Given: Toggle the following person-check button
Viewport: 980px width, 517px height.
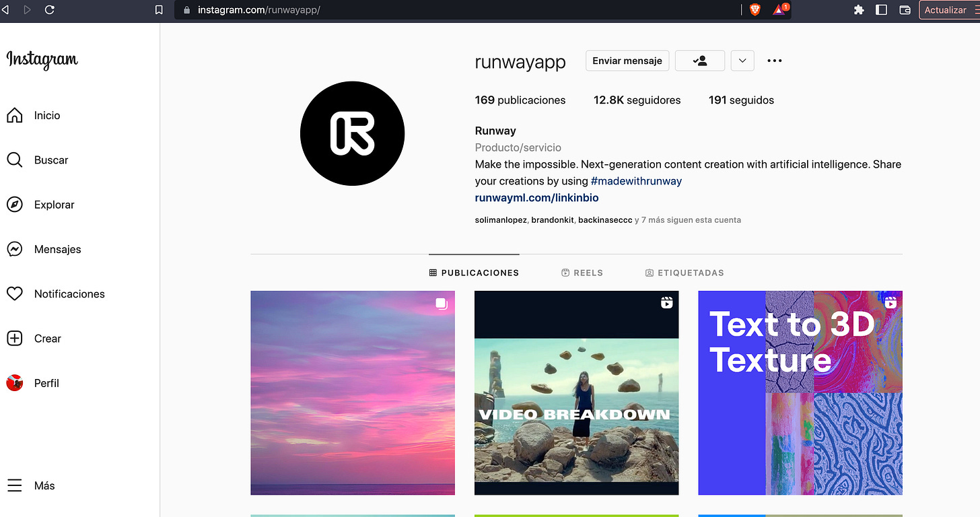Looking at the screenshot, I should point(700,61).
